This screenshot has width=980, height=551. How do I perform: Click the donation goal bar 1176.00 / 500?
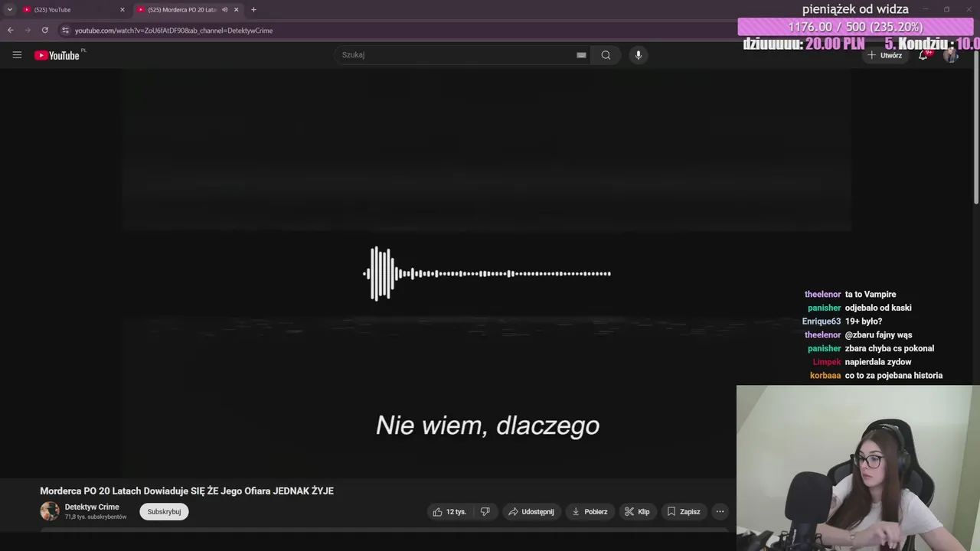tap(855, 27)
